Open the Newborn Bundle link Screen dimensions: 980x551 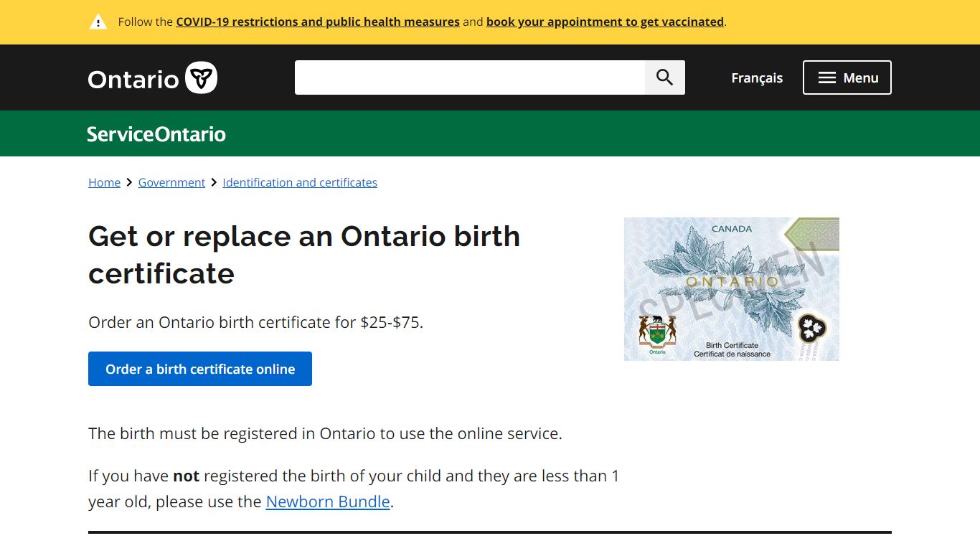click(x=328, y=501)
